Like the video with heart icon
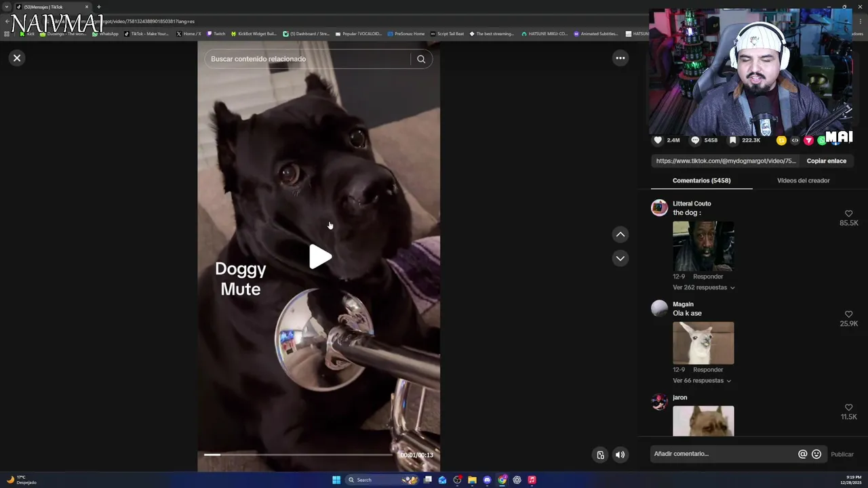This screenshot has width=868, height=488. point(658,140)
